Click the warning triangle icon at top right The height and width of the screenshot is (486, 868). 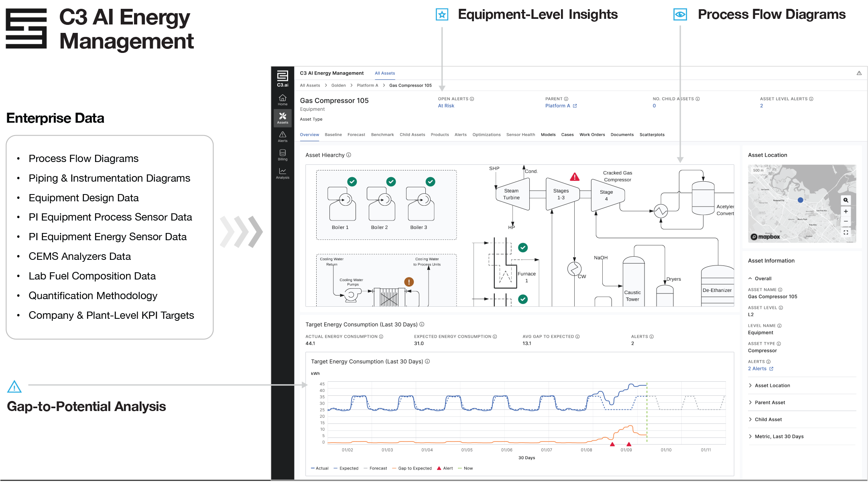859,73
